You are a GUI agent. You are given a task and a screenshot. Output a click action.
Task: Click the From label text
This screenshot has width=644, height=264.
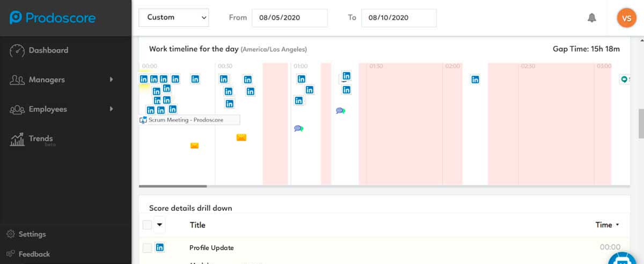[238, 18]
